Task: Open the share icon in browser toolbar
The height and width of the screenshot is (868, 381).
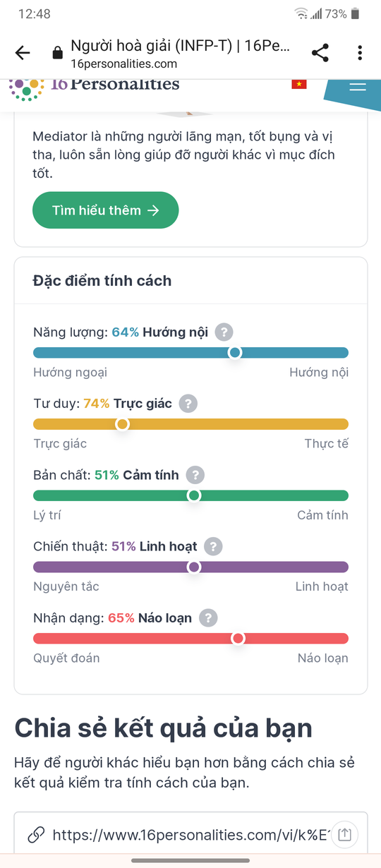Action: tap(320, 53)
